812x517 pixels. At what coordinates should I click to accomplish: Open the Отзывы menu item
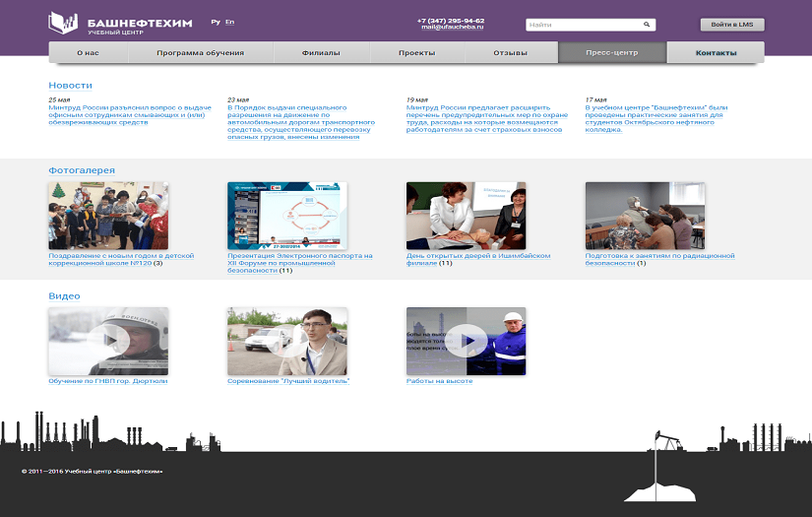[x=511, y=52]
